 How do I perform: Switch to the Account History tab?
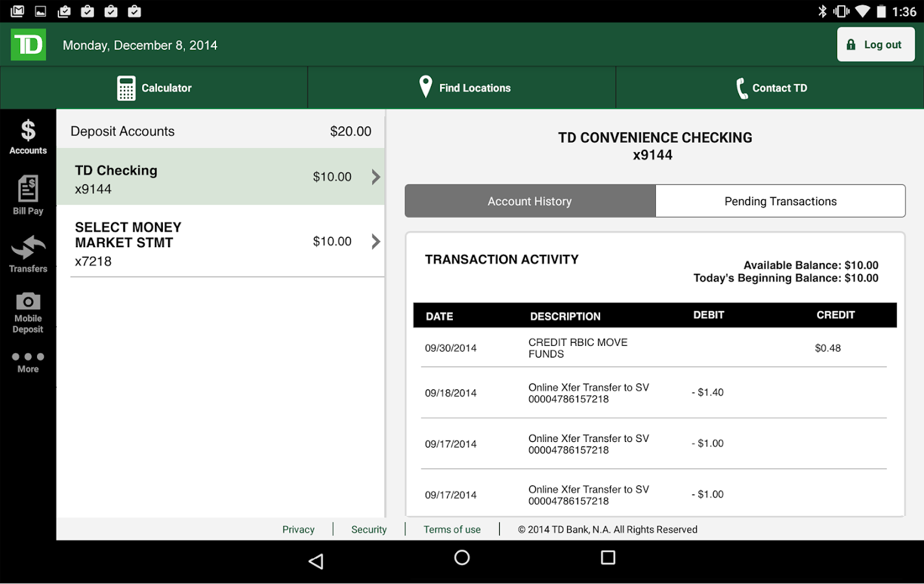pyautogui.click(x=530, y=201)
